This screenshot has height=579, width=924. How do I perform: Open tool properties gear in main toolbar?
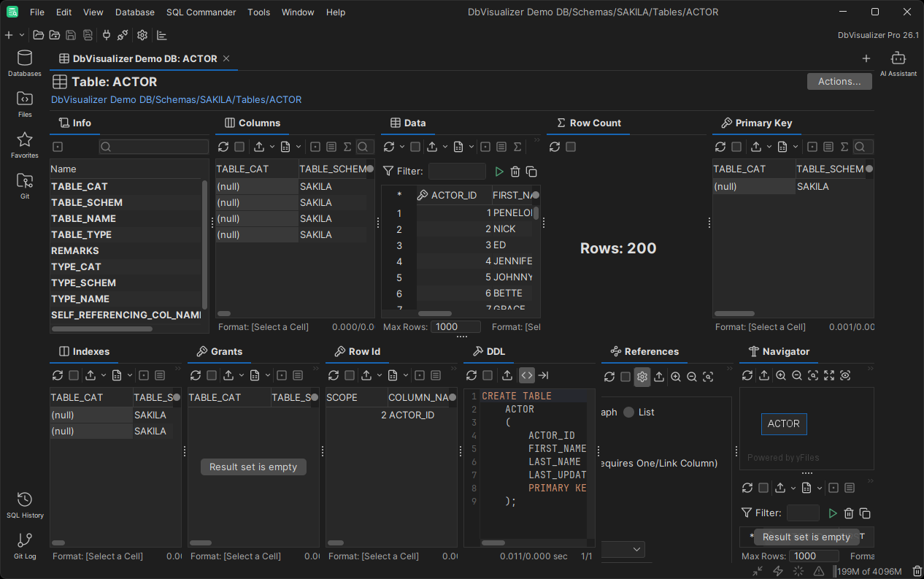click(142, 35)
